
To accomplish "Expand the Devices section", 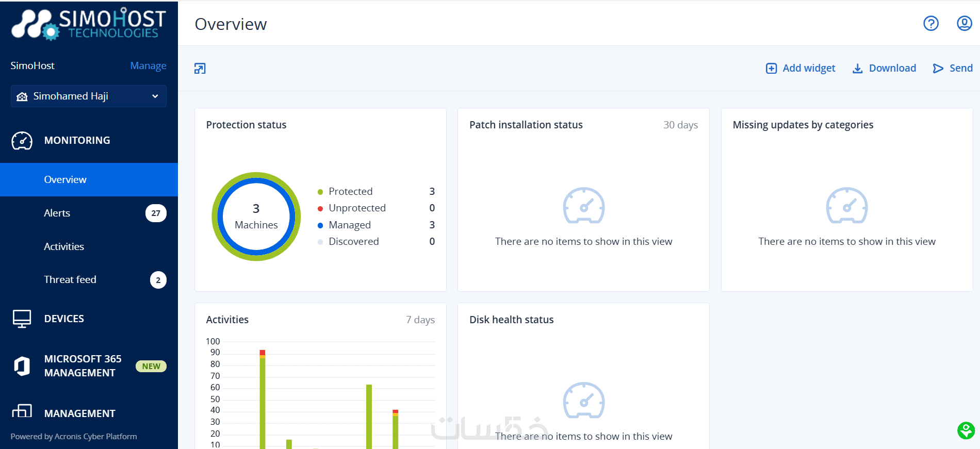I will click(64, 319).
